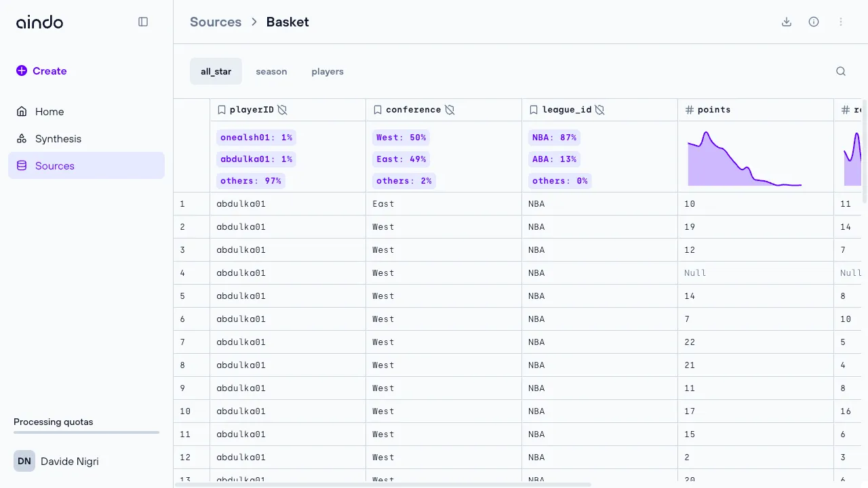Viewport: 868px width, 488px height.
Task: Click points value 22 in row 7
Action: (x=756, y=342)
